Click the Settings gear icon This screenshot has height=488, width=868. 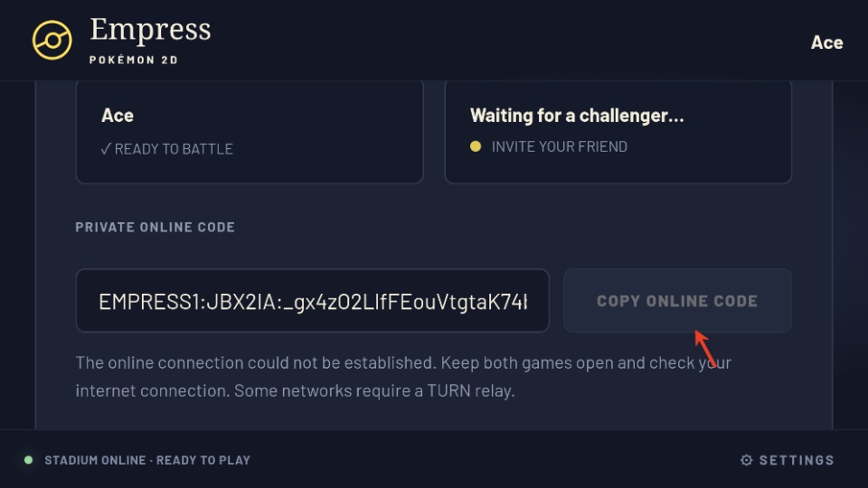point(746,460)
